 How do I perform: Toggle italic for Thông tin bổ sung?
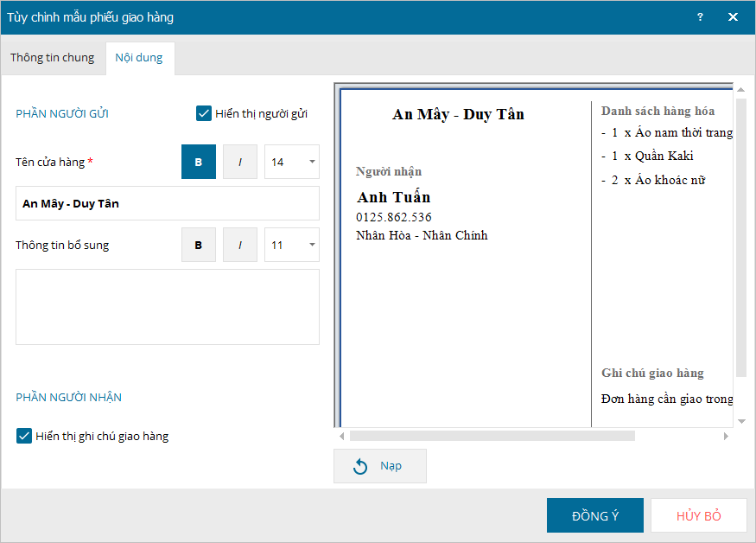pos(240,245)
